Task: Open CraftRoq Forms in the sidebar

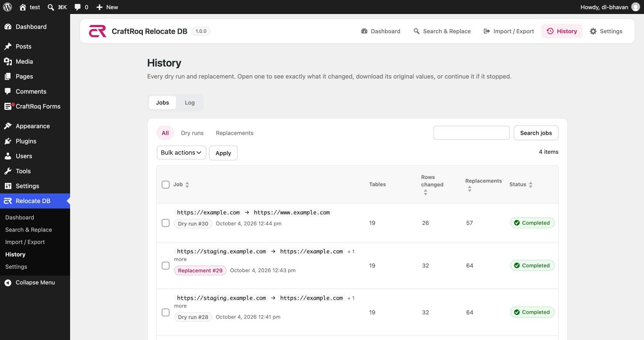Action: tap(35, 106)
